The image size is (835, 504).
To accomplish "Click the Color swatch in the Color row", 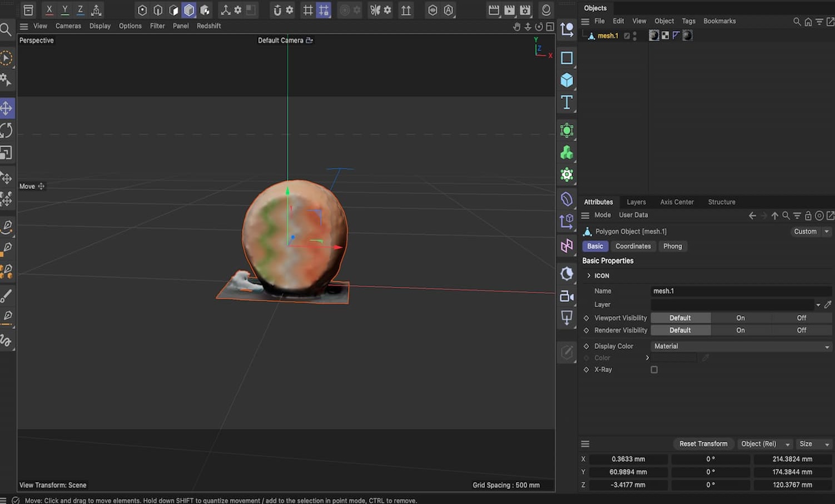I will pos(673,357).
